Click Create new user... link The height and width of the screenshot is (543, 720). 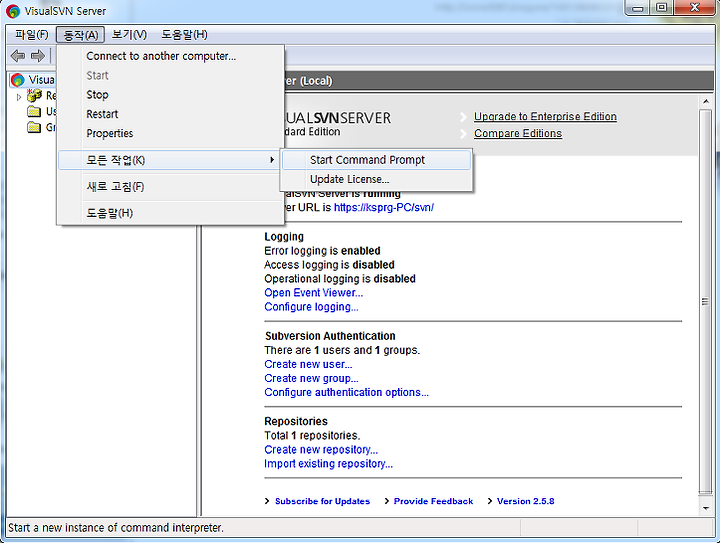[308, 364]
